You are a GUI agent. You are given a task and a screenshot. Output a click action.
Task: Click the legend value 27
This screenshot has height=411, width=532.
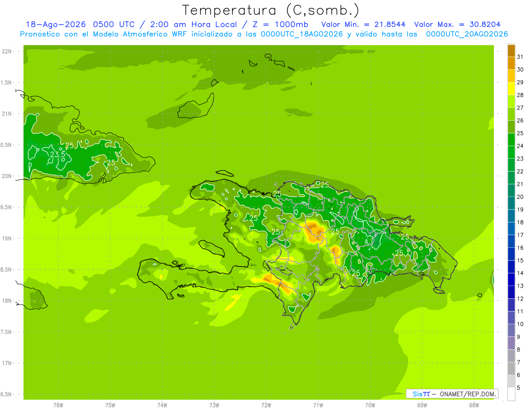(520, 108)
